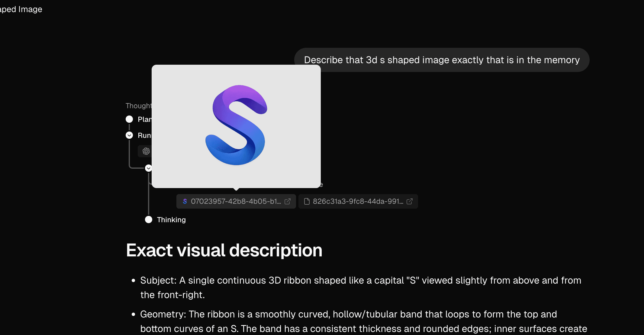Click the white circle beside Plan step
The image size is (644, 335).
click(129, 119)
